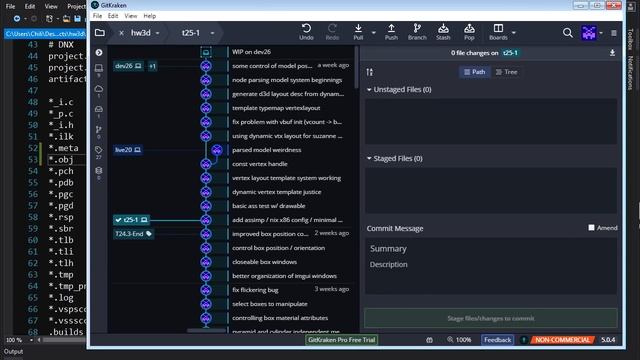The image size is (640, 360).
Task: Pull changes with the Pull button
Action: [358, 32]
